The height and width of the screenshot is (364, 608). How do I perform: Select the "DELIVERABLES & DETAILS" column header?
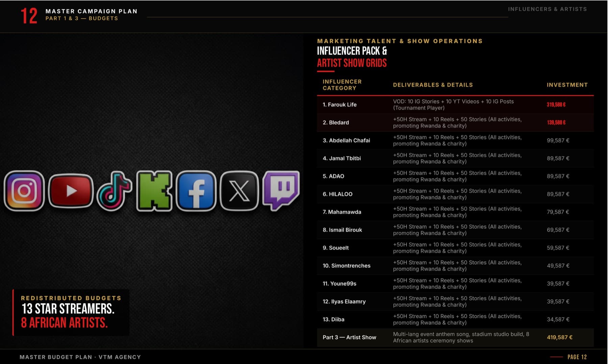433,85
